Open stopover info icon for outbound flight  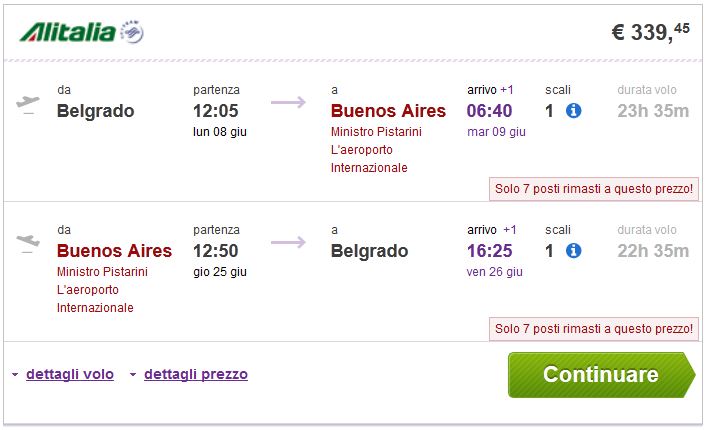574,111
